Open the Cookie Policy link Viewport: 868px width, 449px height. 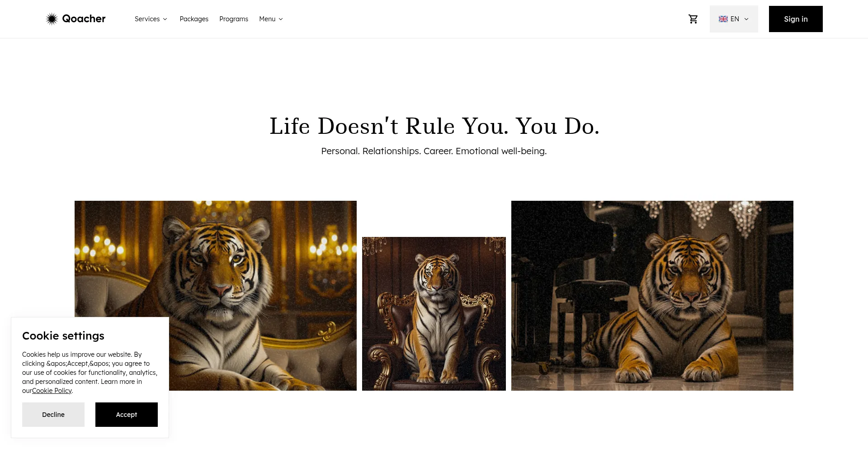(52, 391)
